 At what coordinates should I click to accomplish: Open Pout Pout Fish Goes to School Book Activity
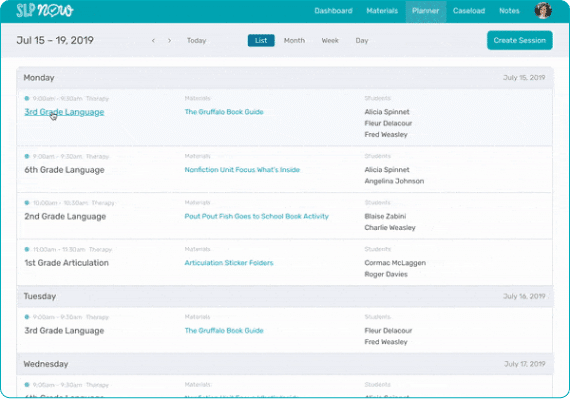[x=256, y=216]
